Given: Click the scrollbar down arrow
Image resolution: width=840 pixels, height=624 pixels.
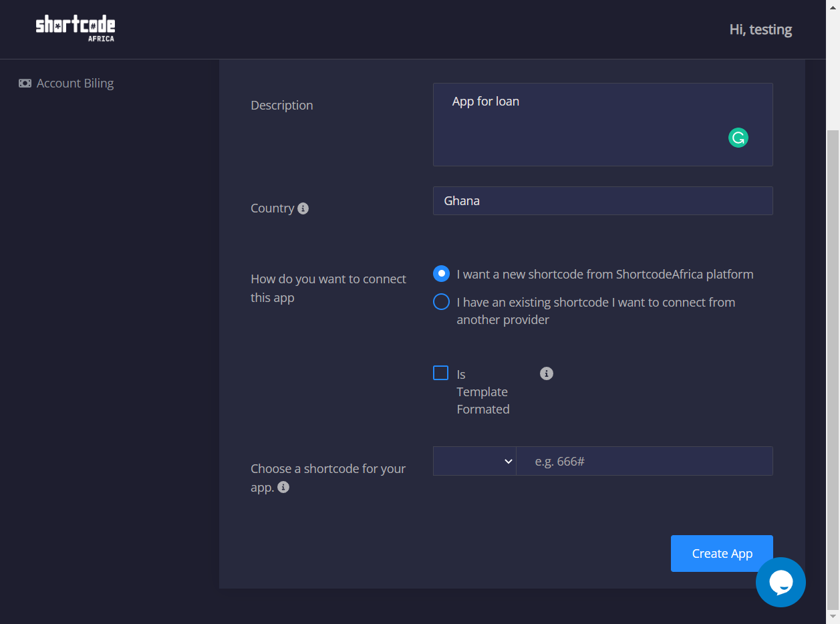Looking at the screenshot, I should pyautogui.click(x=833, y=616).
